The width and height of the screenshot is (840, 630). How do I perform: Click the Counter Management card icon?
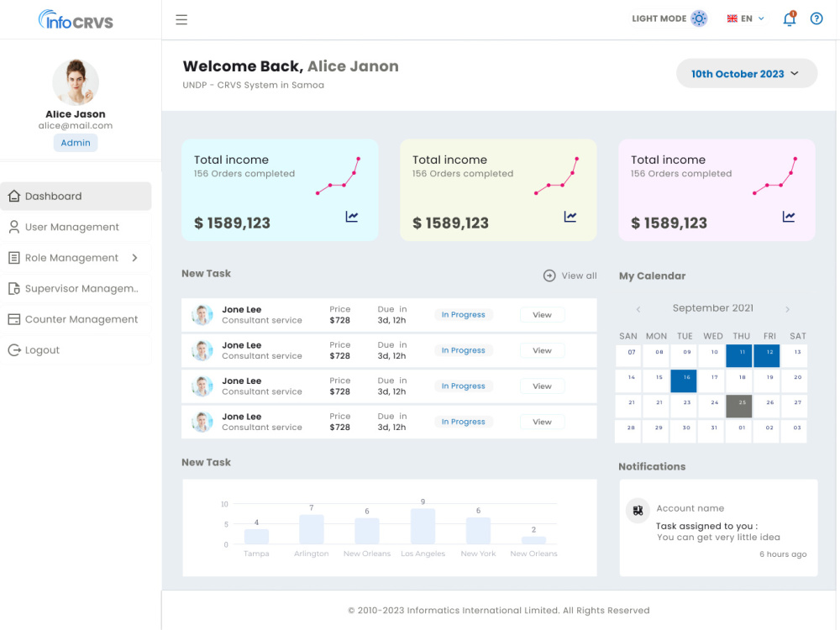[14, 319]
